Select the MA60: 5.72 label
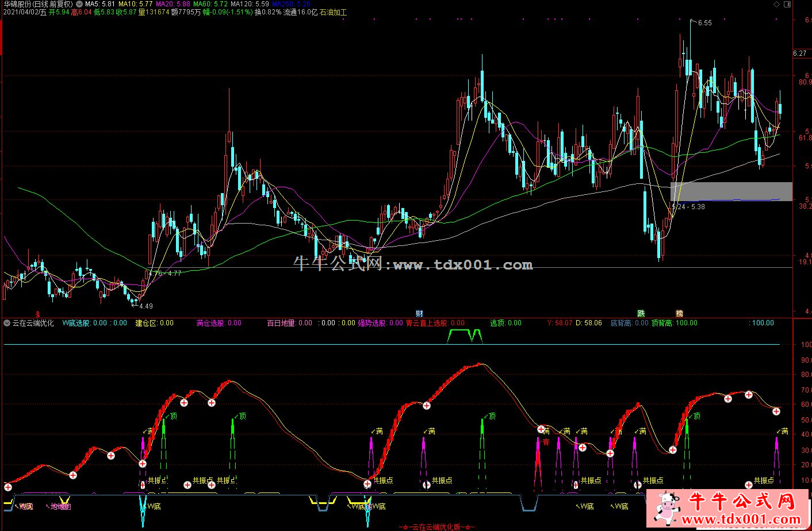 tap(210, 4)
